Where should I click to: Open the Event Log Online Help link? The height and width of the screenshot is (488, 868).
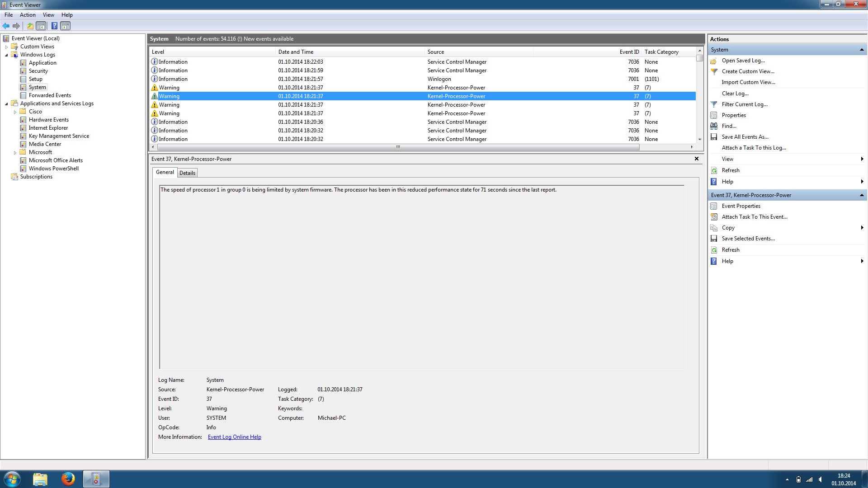click(234, 437)
